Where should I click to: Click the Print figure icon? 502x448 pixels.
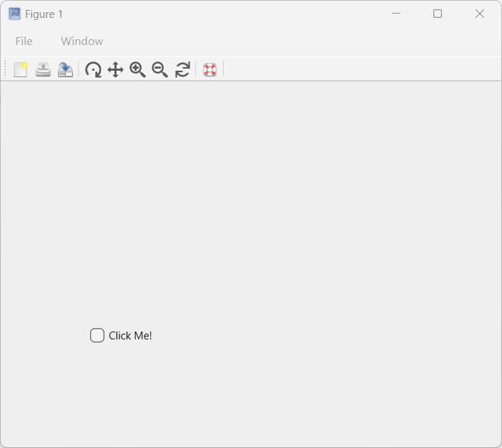(x=43, y=69)
